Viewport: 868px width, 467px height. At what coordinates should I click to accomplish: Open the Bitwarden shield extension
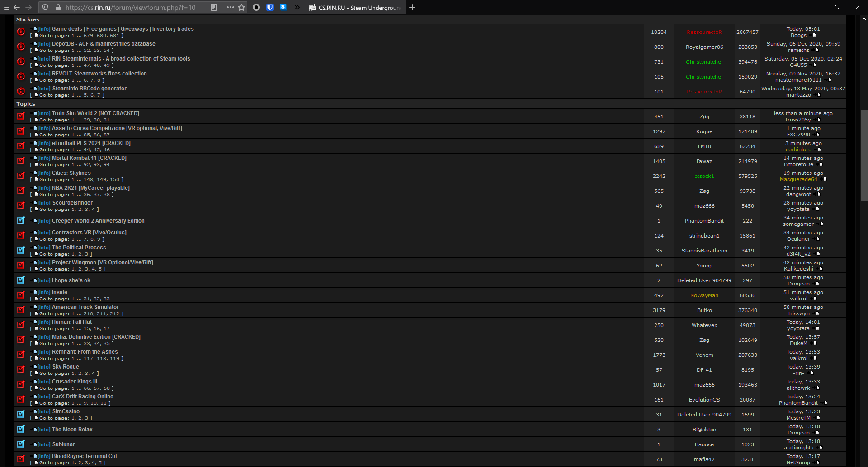pos(270,7)
